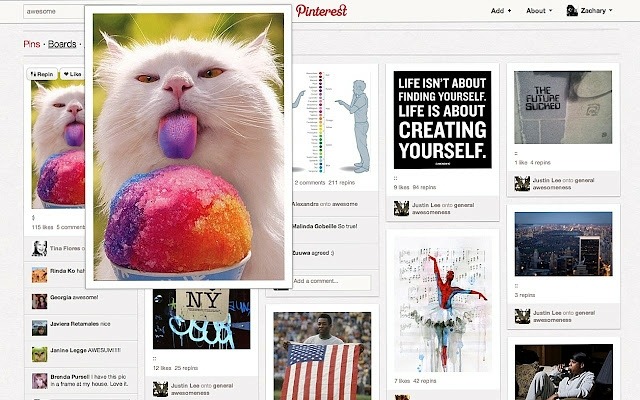Switch to the Pins tab
This screenshot has width=640, height=400.
coord(32,44)
